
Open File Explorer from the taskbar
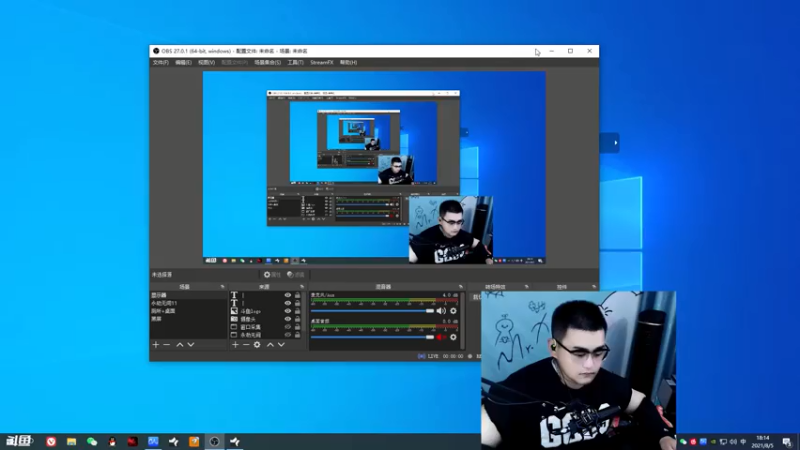71,442
